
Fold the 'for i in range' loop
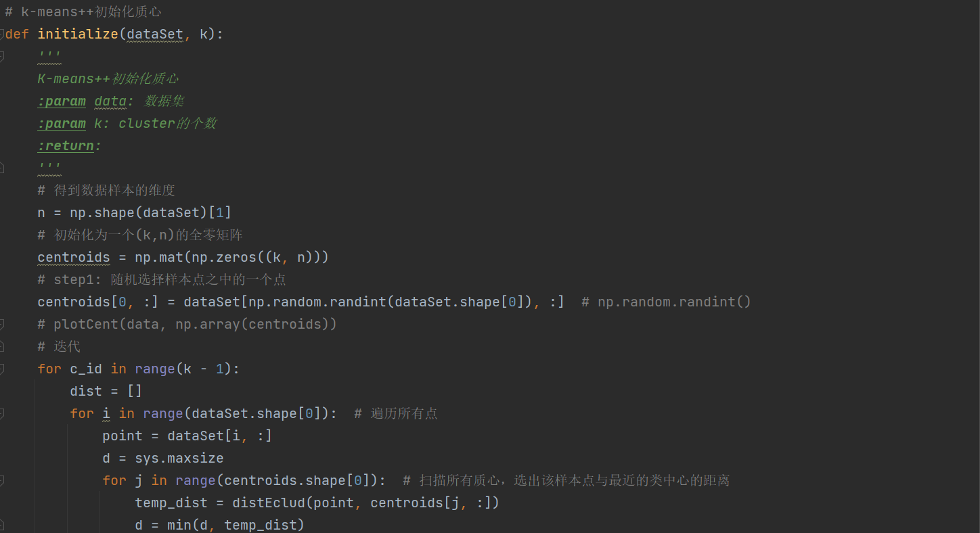(x=2, y=413)
